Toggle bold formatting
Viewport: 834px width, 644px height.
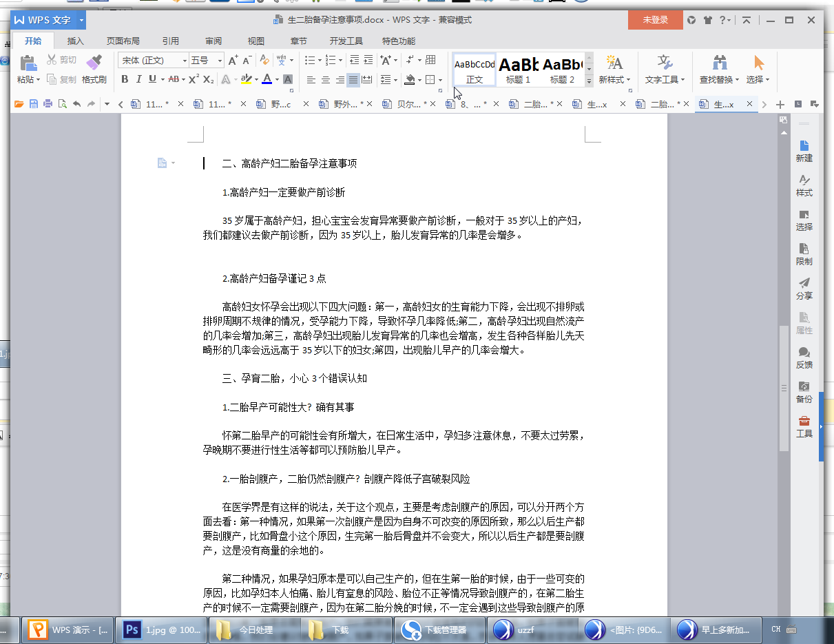click(x=125, y=80)
